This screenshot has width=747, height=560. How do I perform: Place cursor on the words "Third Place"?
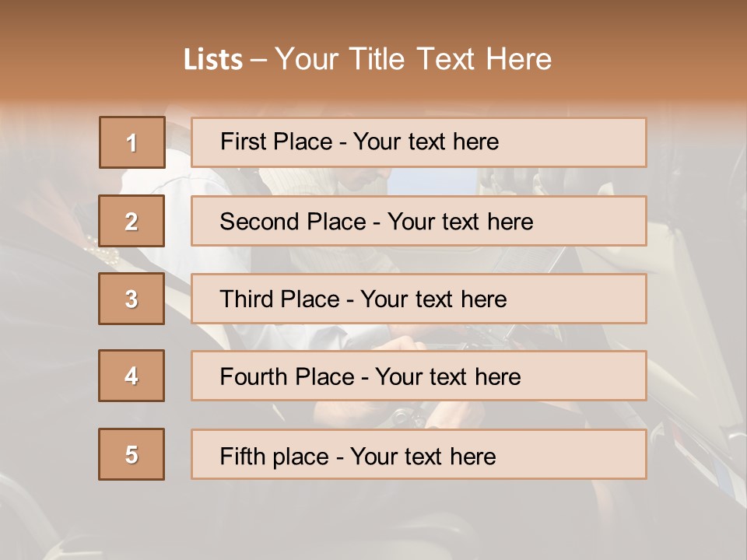click(x=279, y=299)
